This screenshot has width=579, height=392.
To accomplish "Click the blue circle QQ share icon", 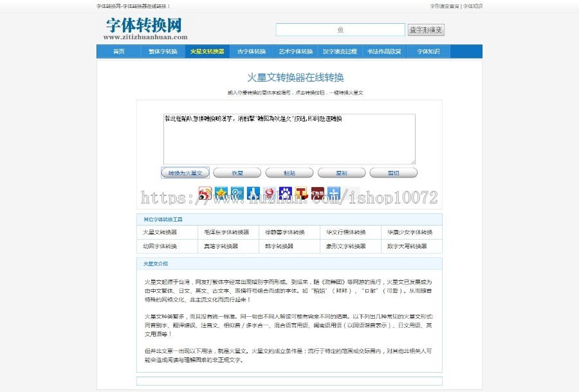I will coord(238,193).
